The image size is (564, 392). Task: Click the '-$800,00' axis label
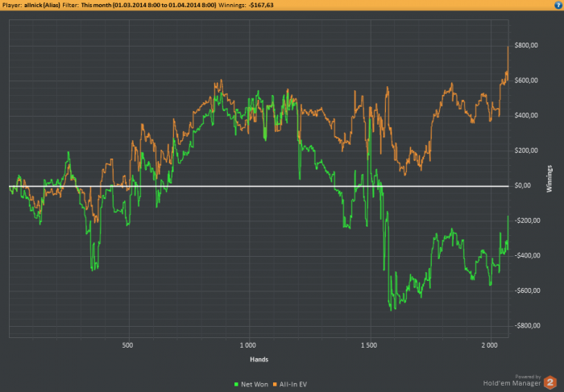pyautogui.click(x=526, y=325)
